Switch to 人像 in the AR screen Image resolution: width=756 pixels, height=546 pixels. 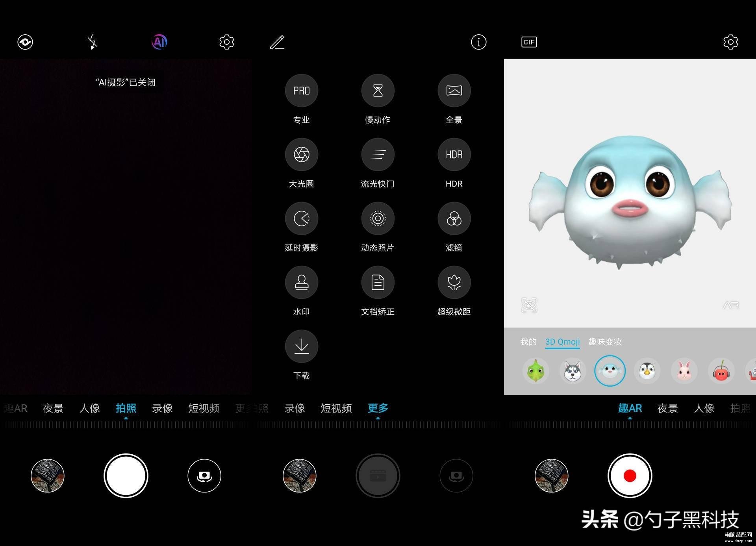coord(704,408)
